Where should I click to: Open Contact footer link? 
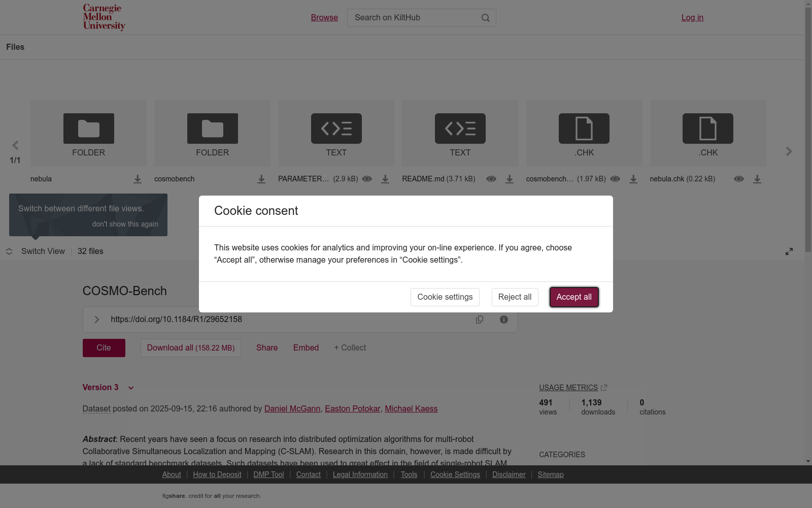pyautogui.click(x=309, y=474)
